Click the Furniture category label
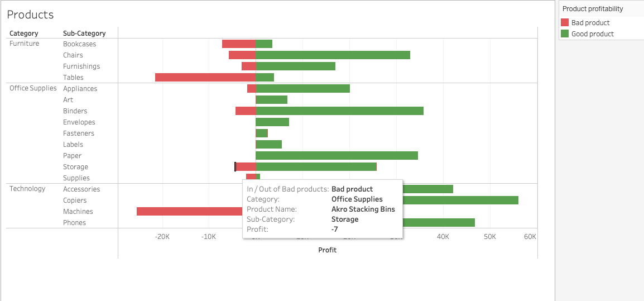Image resolution: width=644 pixels, height=301 pixels. point(25,44)
